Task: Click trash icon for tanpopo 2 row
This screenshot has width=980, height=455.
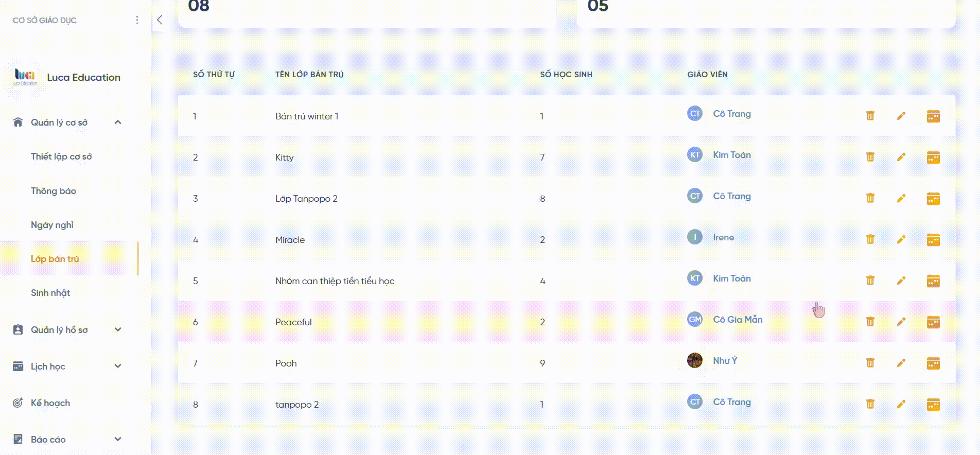Action: coord(870,404)
